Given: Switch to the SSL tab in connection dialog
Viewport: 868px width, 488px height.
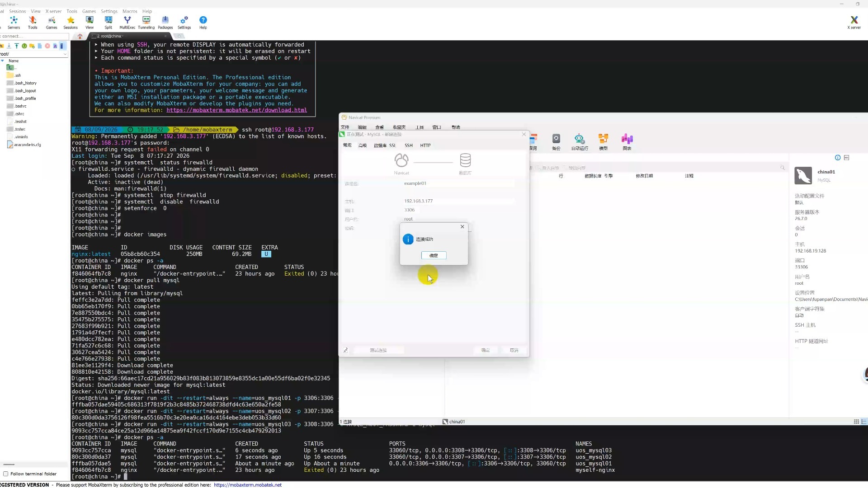Looking at the screenshot, I should pos(392,145).
